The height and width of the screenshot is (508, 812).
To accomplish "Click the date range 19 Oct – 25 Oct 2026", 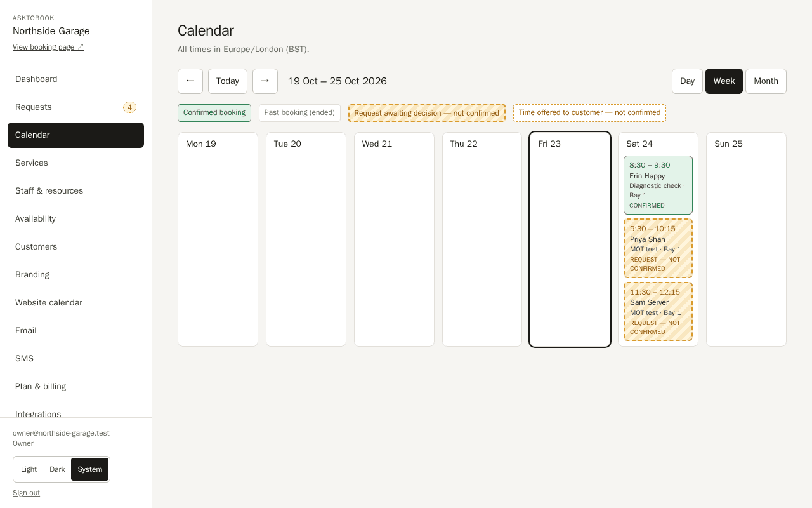I will pyautogui.click(x=337, y=81).
